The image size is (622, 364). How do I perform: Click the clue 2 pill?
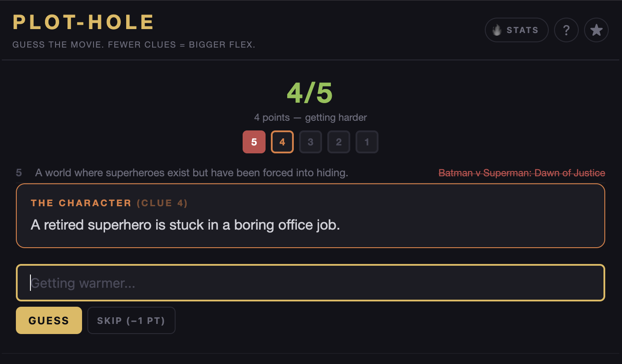tap(339, 142)
